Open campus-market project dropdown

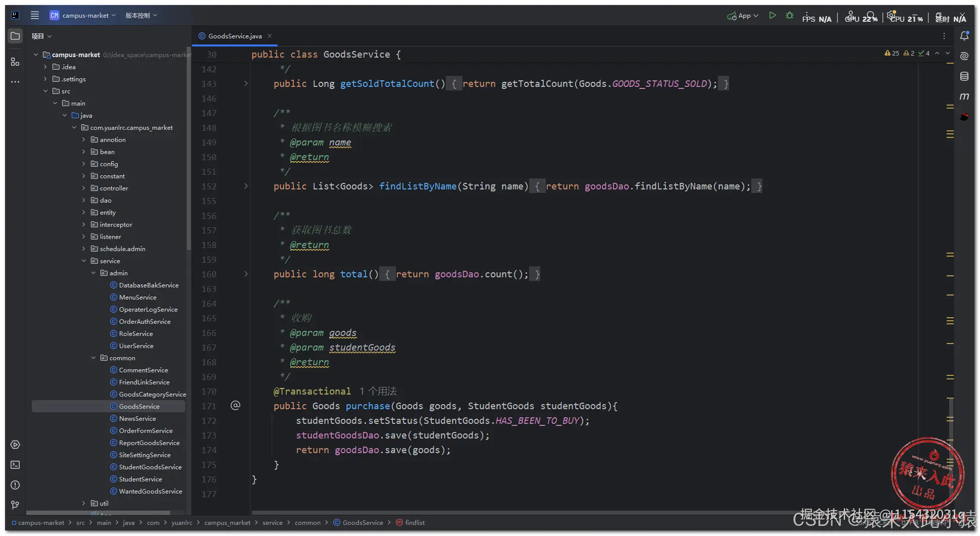click(83, 15)
